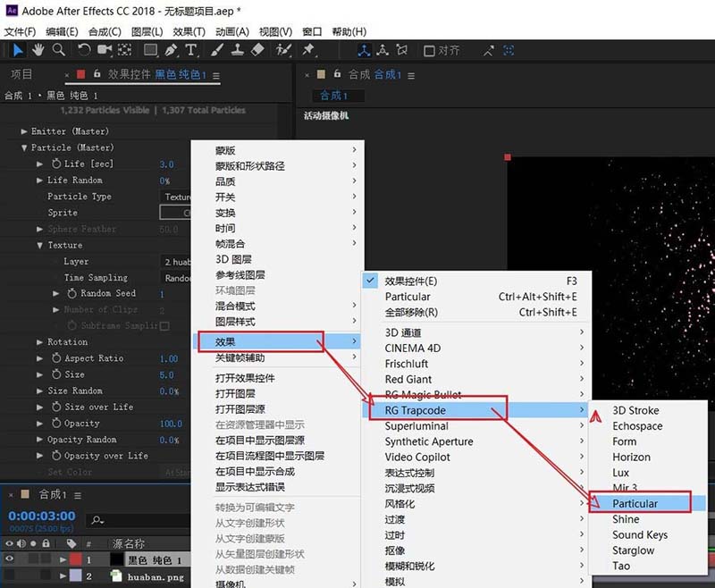
Task: Change layer 2's purple label color
Action: point(76,575)
